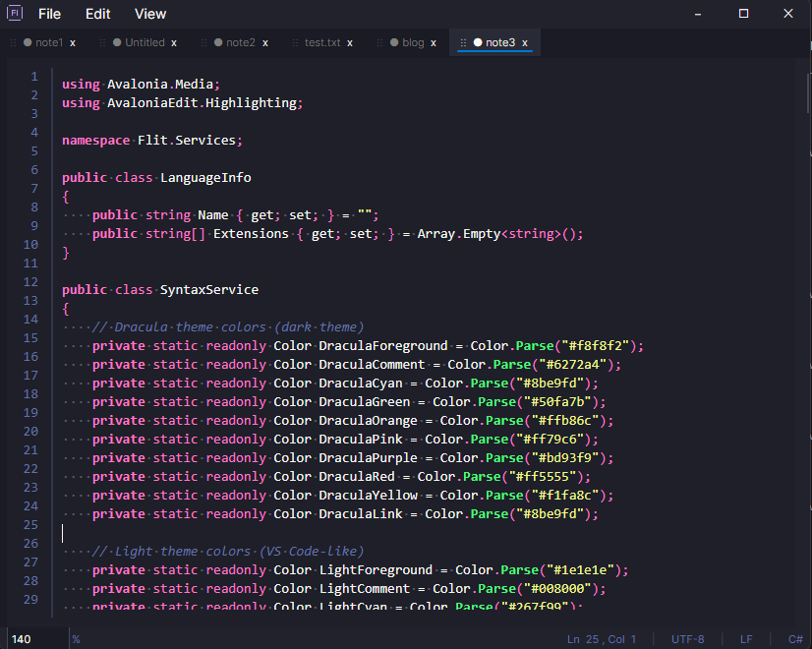
Task: Click the Ln 25, Col 1 position indicator
Action: tap(602, 640)
